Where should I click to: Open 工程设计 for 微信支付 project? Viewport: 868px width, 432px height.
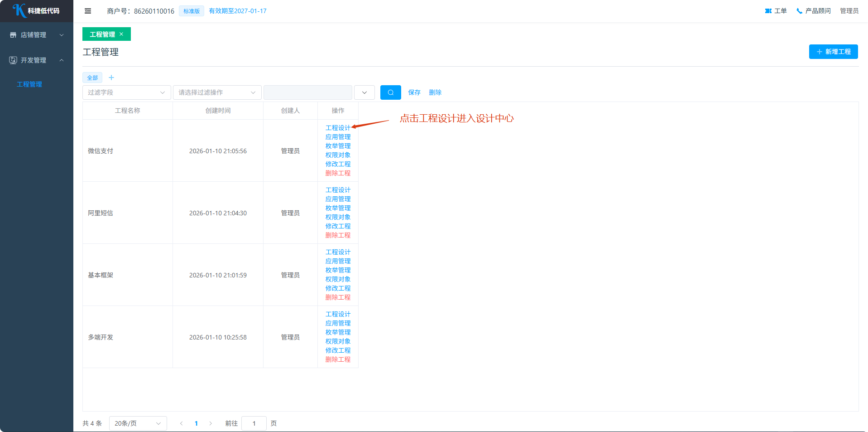coord(338,128)
